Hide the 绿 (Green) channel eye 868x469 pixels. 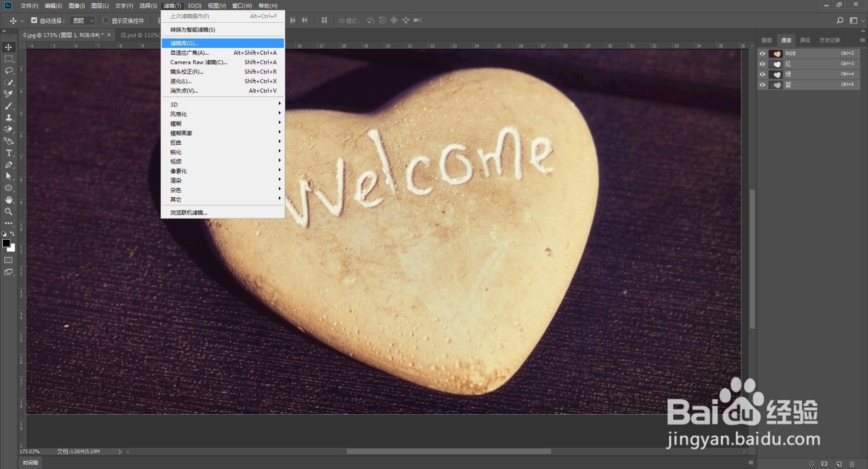click(x=762, y=74)
